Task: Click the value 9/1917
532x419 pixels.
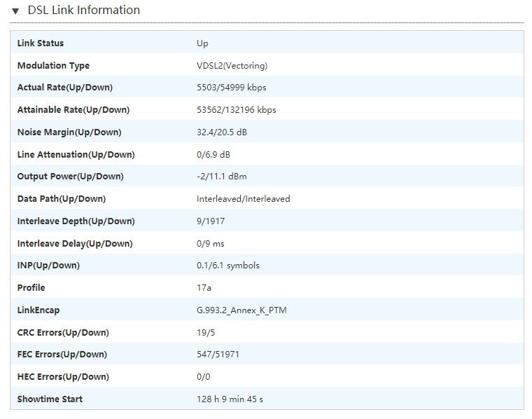Action: point(211,221)
